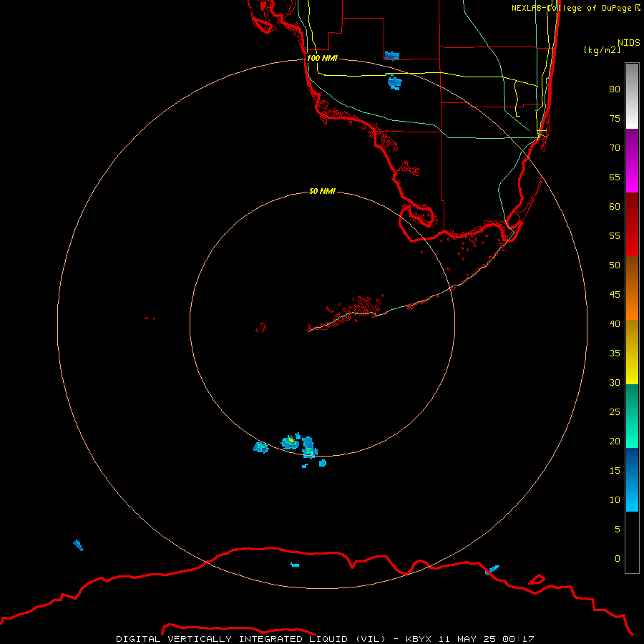Click the small island outline off Cuba's northeast coast
The height and width of the screenshot is (644, 644).
point(537,580)
